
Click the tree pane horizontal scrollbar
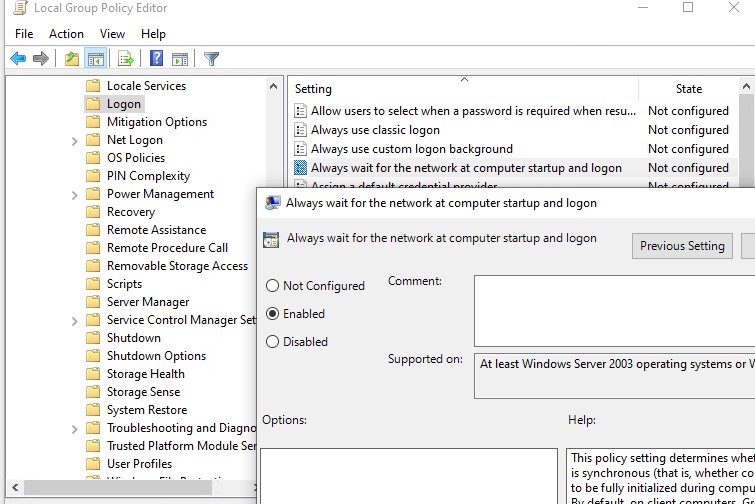118,487
